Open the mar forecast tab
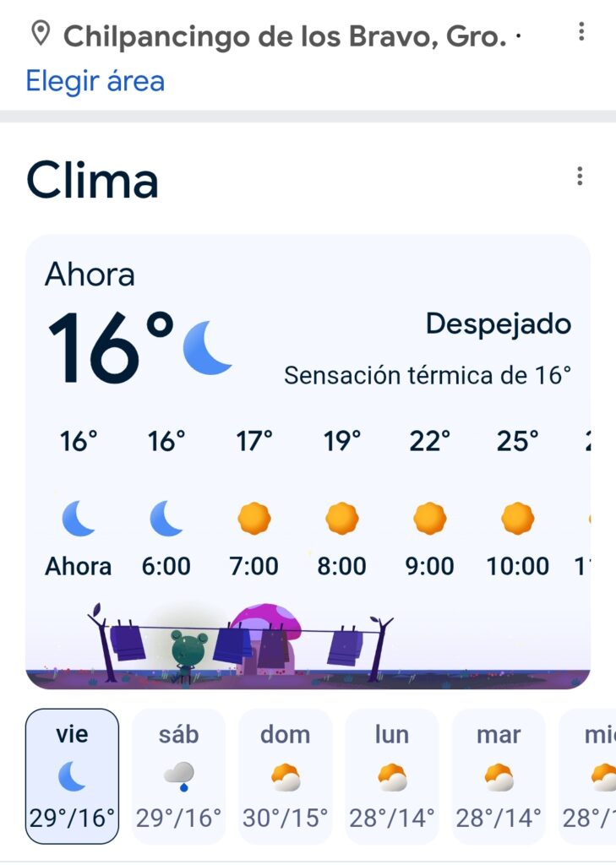The image size is (616, 865). point(499,776)
